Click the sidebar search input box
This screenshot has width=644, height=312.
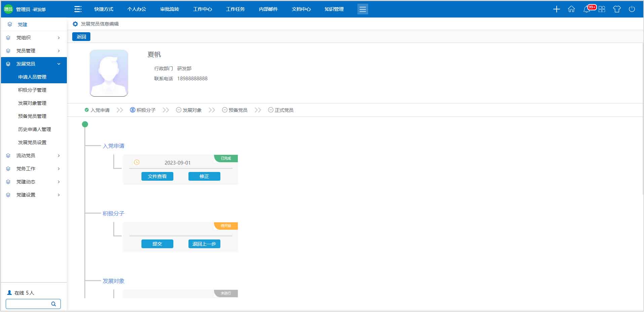(28, 304)
